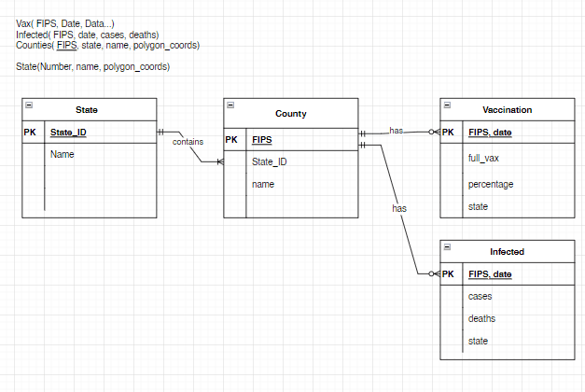Collapse the Infected table

pyautogui.click(x=447, y=246)
